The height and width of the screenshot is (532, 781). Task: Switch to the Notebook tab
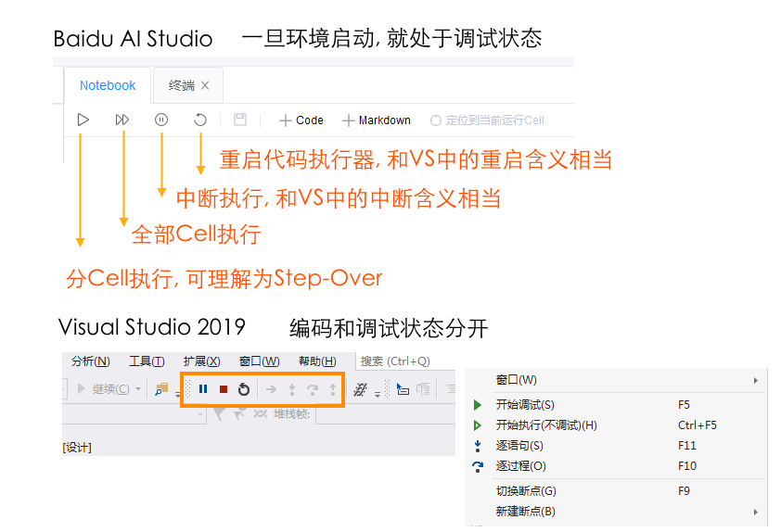tap(108, 85)
